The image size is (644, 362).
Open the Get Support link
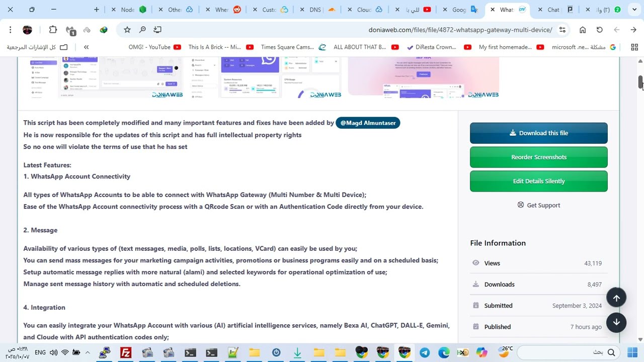[539, 205]
